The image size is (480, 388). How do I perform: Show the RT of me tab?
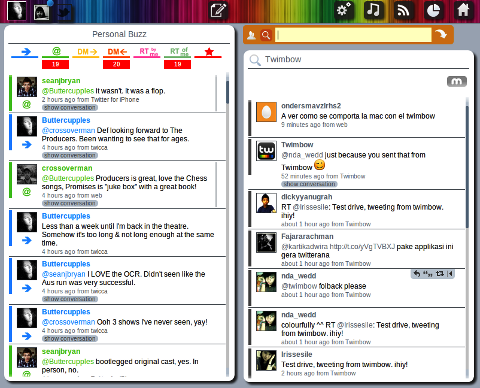coord(177,52)
